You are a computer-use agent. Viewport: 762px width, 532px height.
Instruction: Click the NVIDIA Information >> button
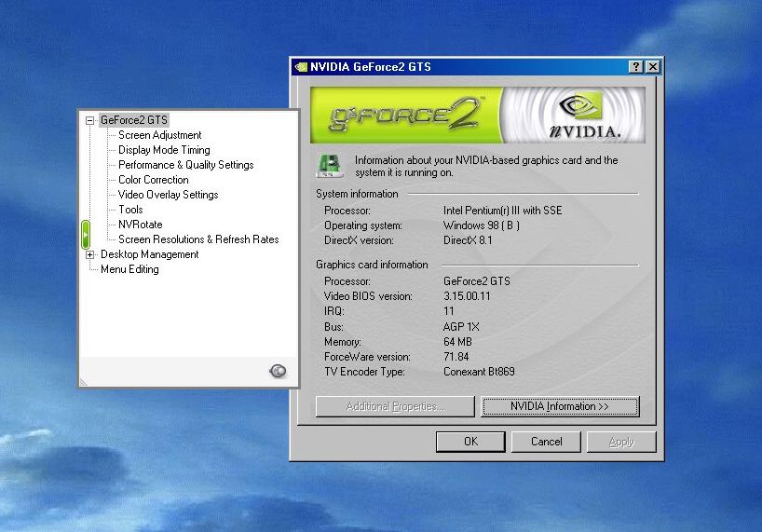click(x=560, y=406)
